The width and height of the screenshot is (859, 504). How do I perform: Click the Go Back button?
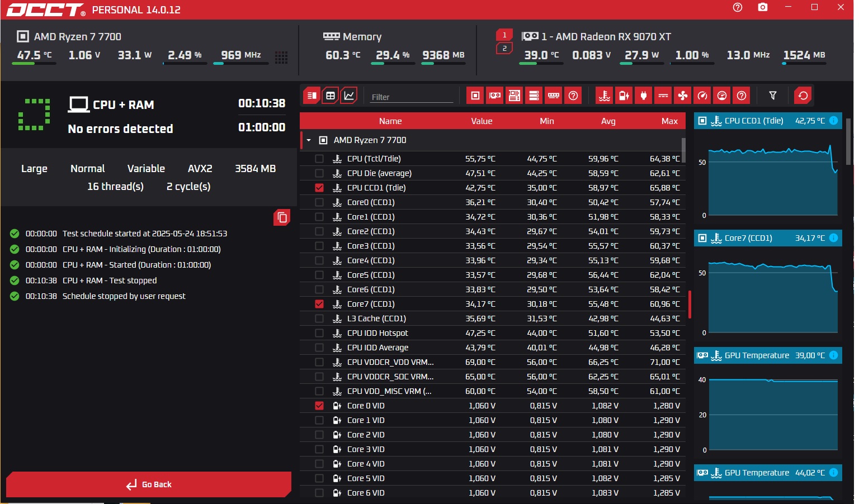click(149, 484)
